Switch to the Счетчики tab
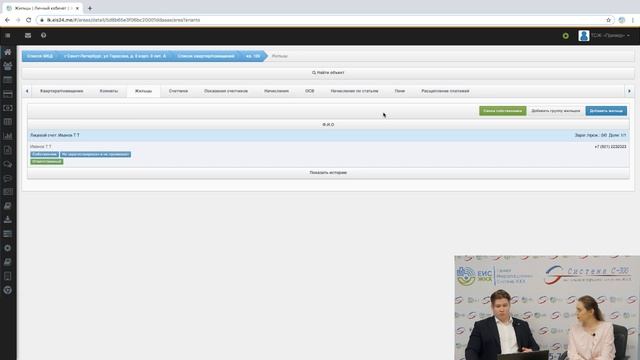Image resolution: width=640 pixels, height=360 pixels. tap(178, 91)
